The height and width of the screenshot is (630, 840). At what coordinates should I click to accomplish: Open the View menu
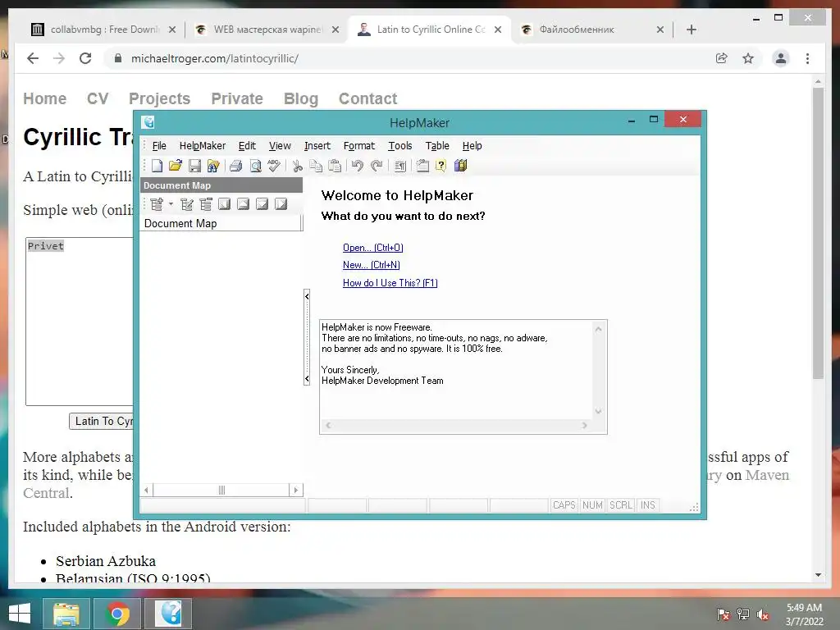pos(280,146)
